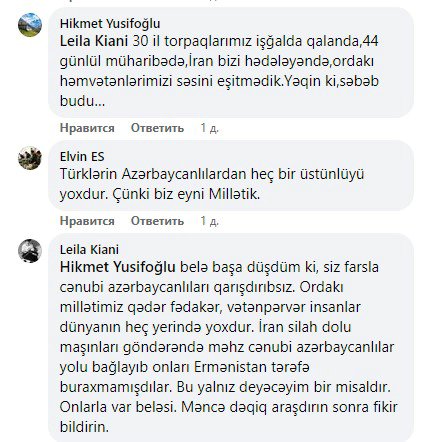Screen dimensions: 425x442
Task: Follow the bold Leila Kiani mention in Hikmet's comment
Action: tap(94, 41)
